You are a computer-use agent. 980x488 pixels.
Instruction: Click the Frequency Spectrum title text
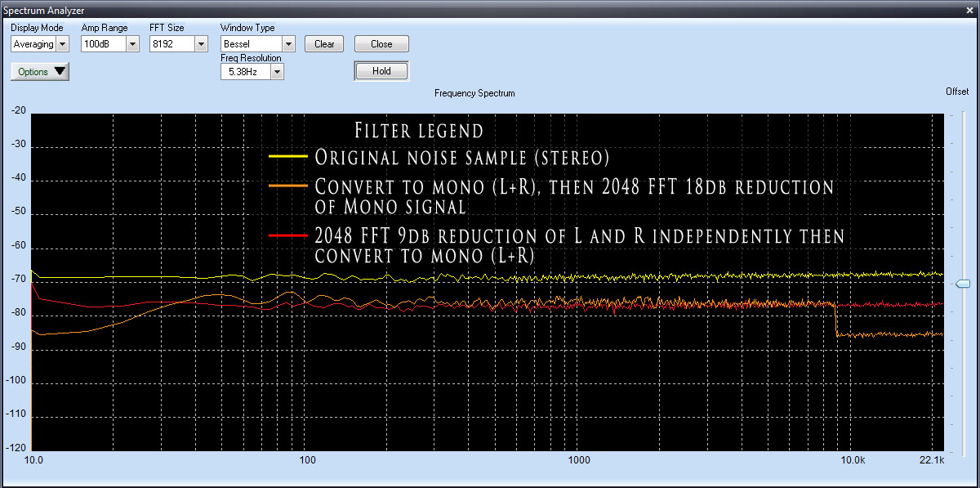pos(474,93)
